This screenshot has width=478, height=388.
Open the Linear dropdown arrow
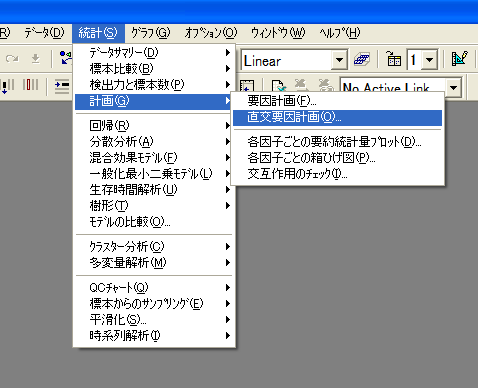click(x=339, y=60)
